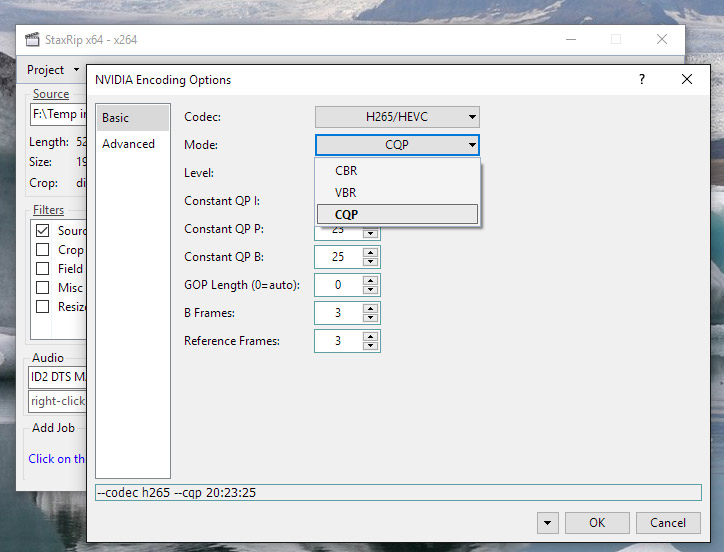The image size is (724, 552).
Task: Enable the Crop filter checkbox
Action: click(x=43, y=250)
